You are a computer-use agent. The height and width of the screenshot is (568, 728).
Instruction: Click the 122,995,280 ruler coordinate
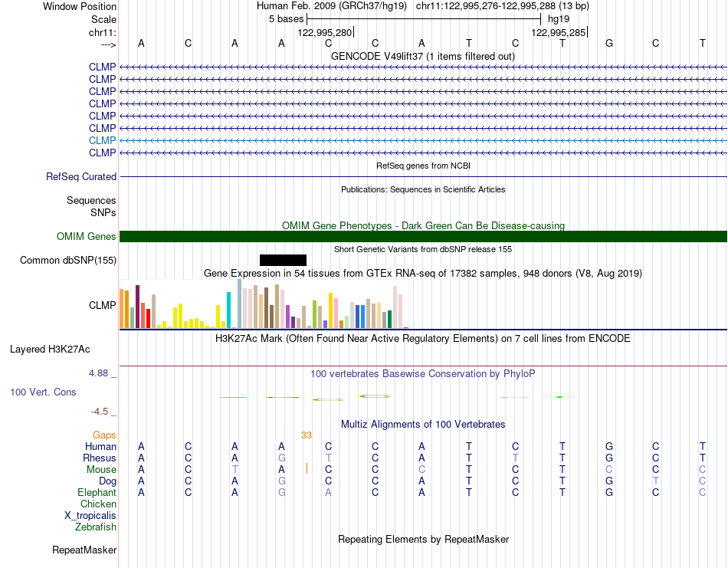(x=325, y=32)
